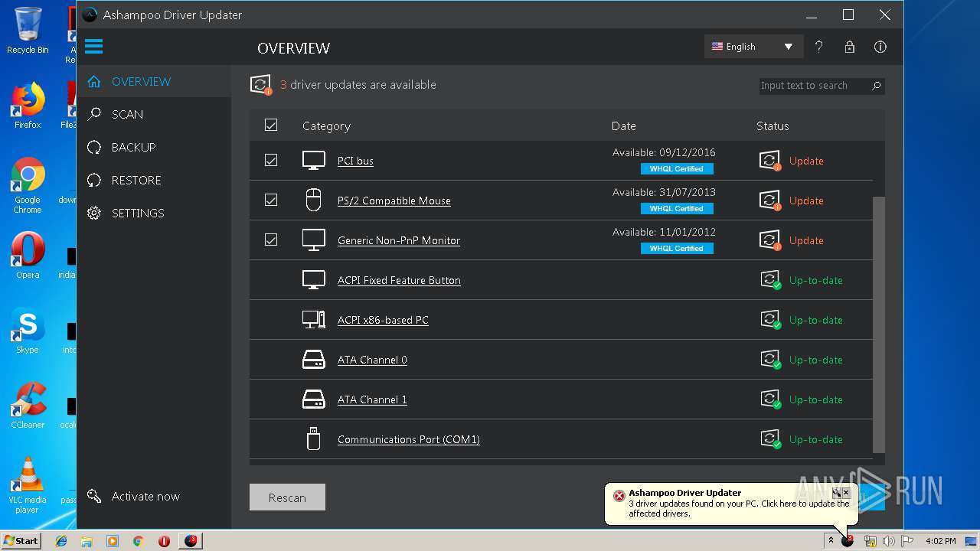
Task: Click the Activate now key icon
Action: 94,496
